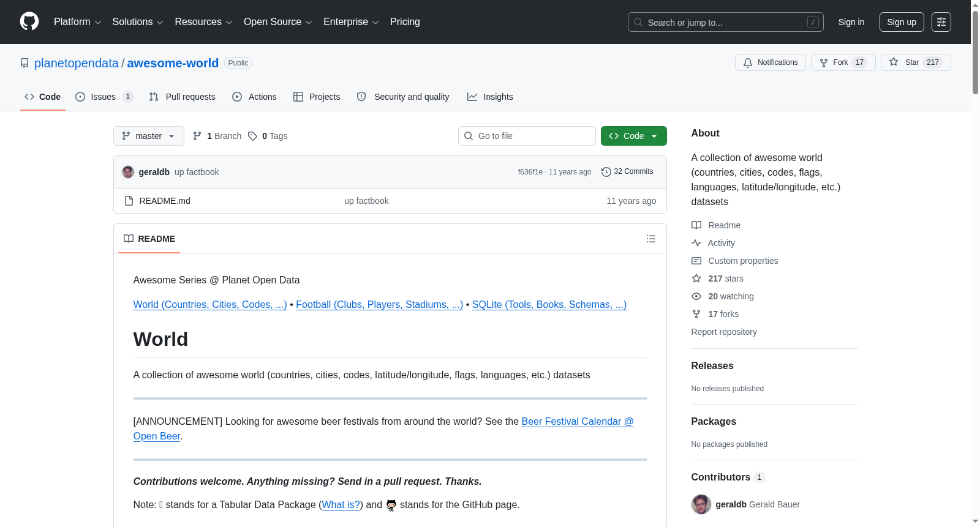The image size is (980, 527).
Task: Open the f636f1e commit hash link
Action: (x=530, y=172)
